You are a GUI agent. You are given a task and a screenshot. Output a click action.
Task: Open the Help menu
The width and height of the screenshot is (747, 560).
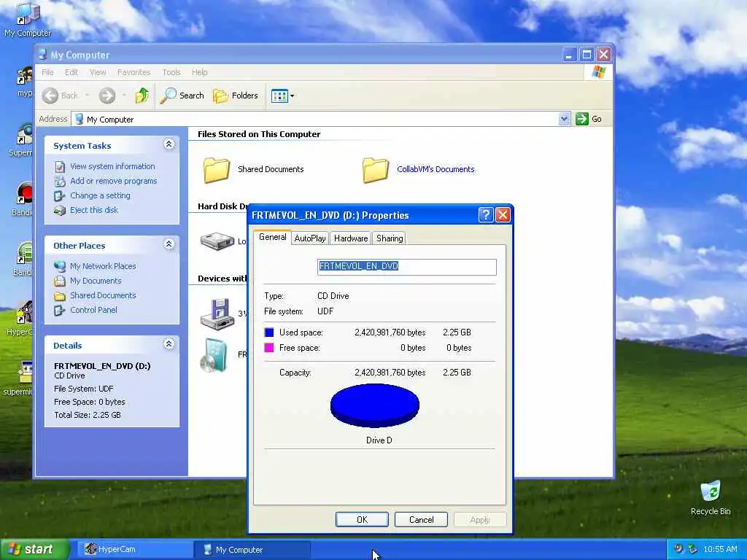[x=200, y=72]
